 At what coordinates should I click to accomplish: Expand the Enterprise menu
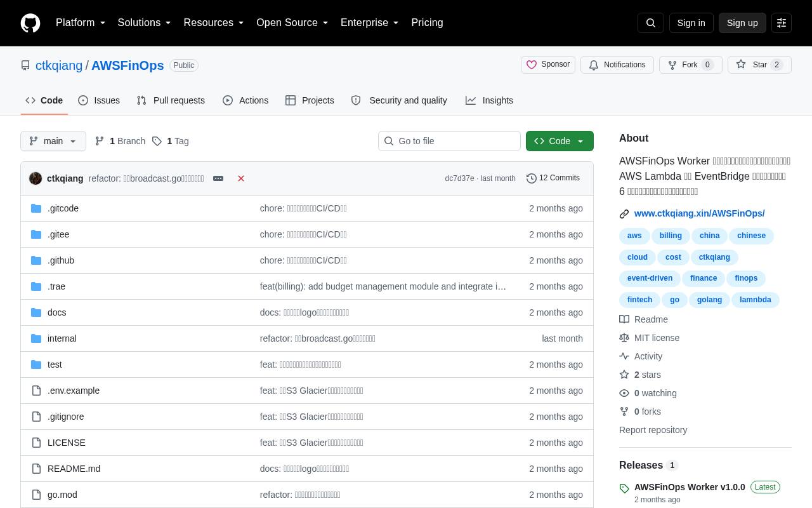coord(369,23)
